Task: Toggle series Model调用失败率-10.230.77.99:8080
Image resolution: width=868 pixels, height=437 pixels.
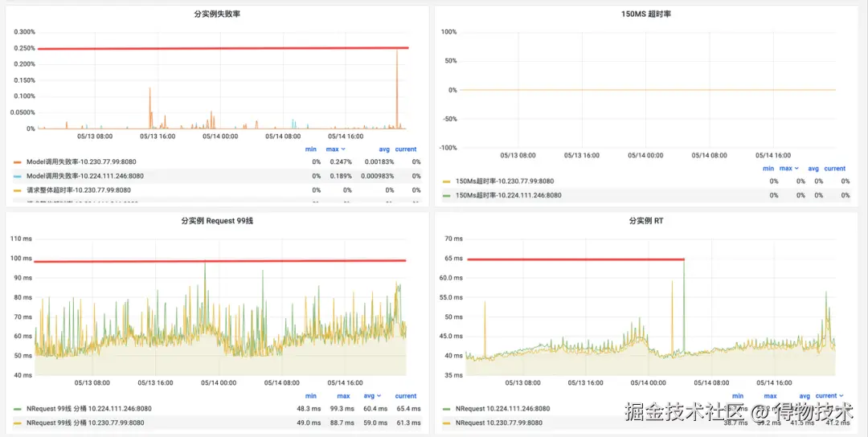Action: [81, 162]
